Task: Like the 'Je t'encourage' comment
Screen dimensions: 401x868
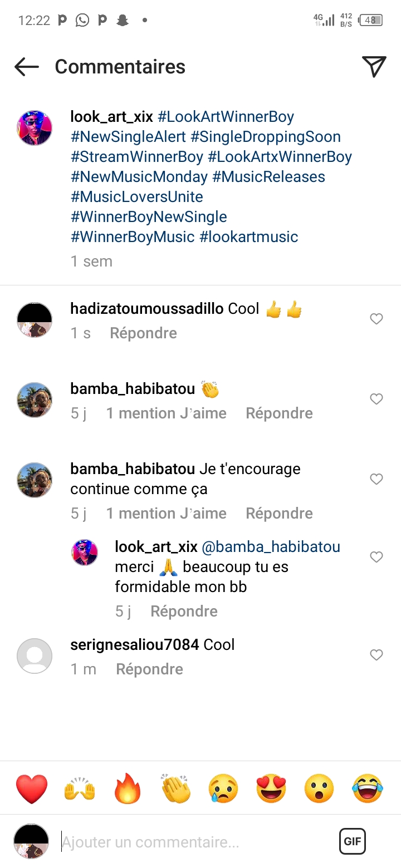Action: click(x=376, y=479)
